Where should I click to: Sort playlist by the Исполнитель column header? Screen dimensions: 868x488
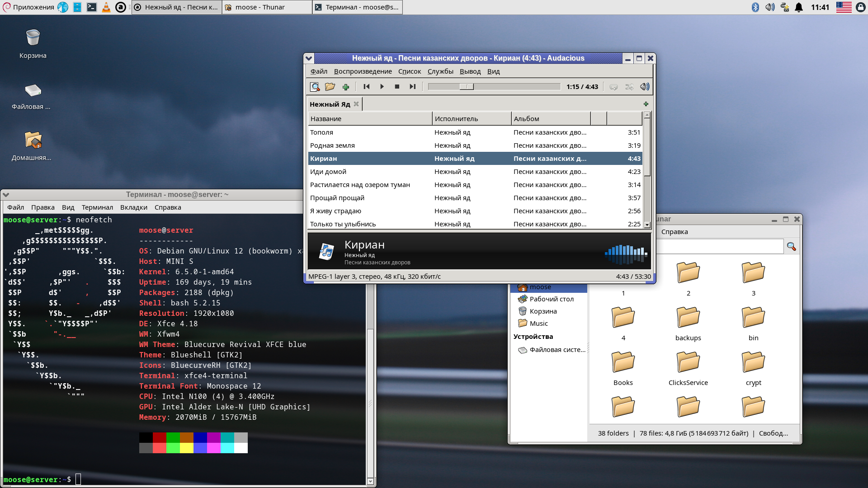472,119
